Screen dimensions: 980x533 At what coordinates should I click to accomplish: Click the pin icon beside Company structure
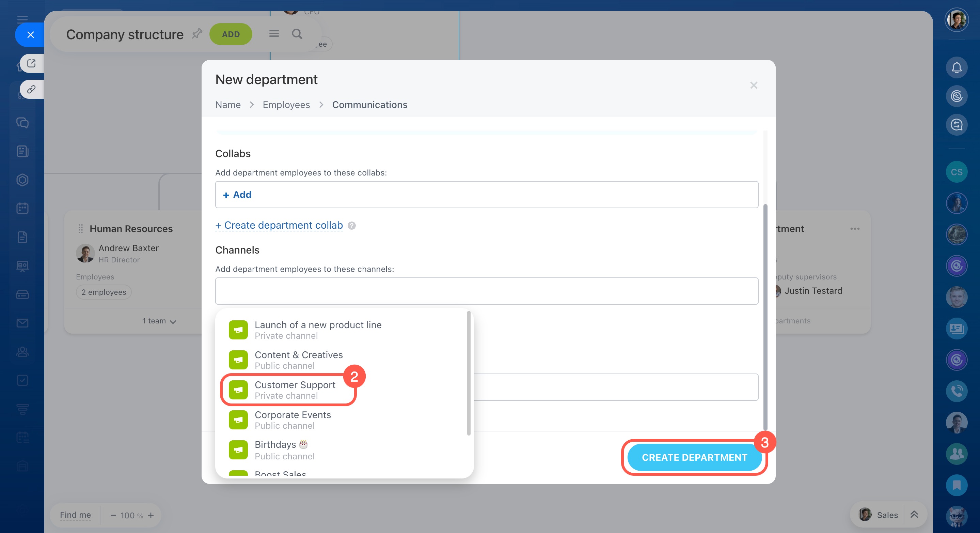[x=197, y=34]
